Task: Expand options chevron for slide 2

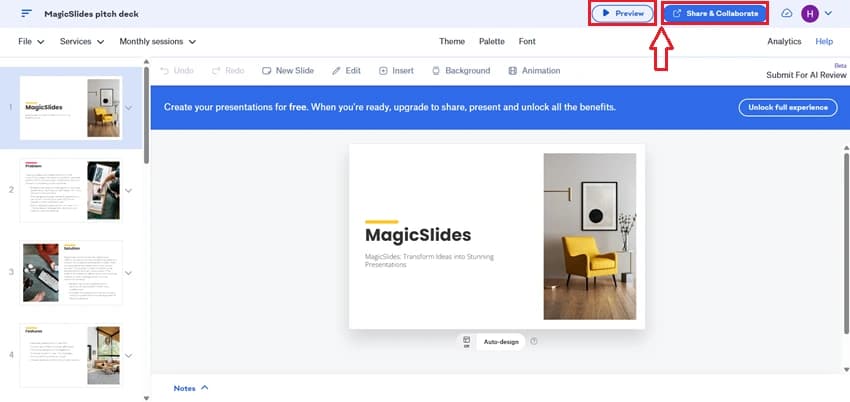Action: pos(128,190)
